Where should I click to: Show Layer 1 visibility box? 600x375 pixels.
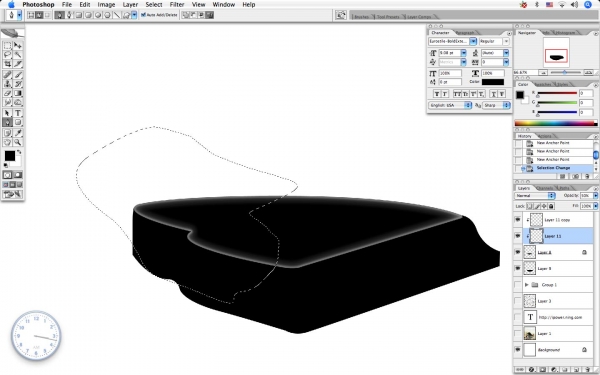pyautogui.click(x=518, y=334)
